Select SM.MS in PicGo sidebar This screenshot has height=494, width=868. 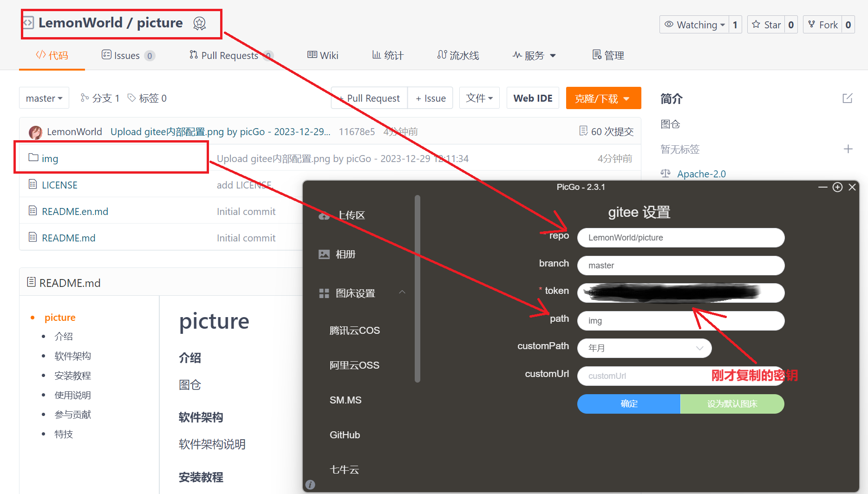point(346,400)
